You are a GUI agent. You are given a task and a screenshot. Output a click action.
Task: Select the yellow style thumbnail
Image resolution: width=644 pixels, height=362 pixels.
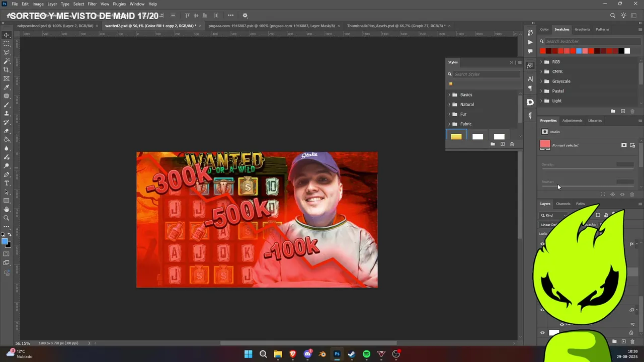pos(456,136)
